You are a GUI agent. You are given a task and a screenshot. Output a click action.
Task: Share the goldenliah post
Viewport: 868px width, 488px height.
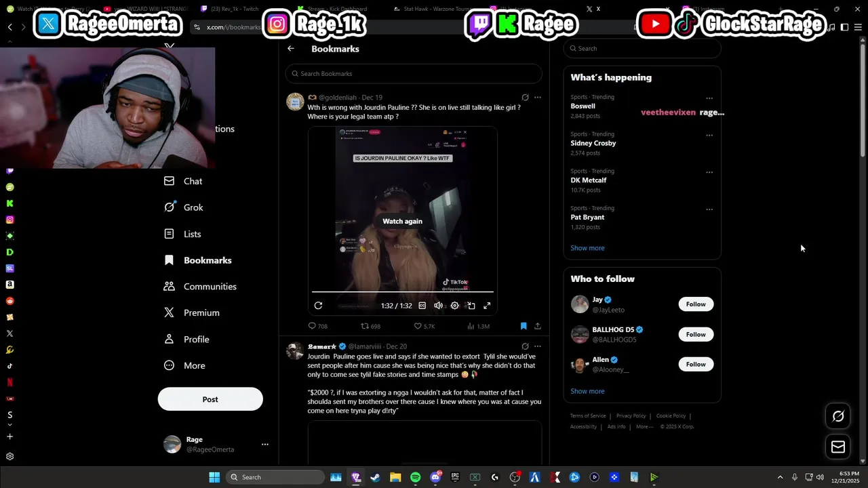coord(538,326)
